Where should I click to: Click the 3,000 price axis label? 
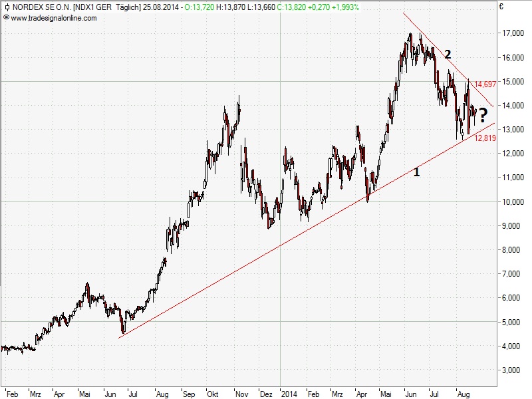tap(511, 370)
